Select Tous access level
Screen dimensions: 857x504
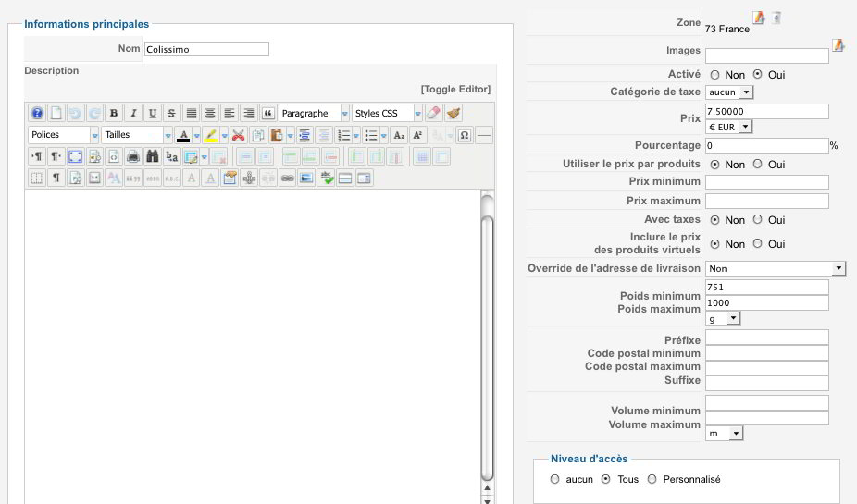[x=605, y=479]
